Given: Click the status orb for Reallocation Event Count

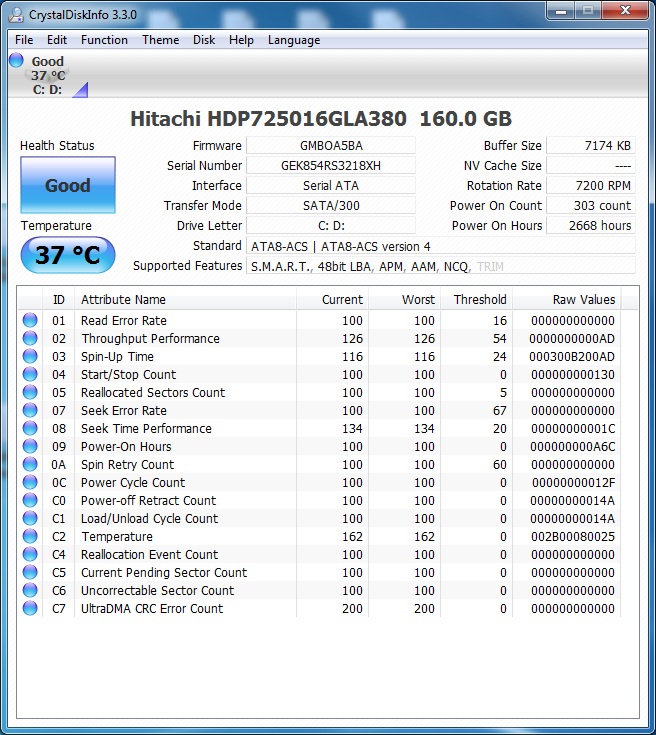Looking at the screenshot, I should pyautogui.click(x=30, y=554).
